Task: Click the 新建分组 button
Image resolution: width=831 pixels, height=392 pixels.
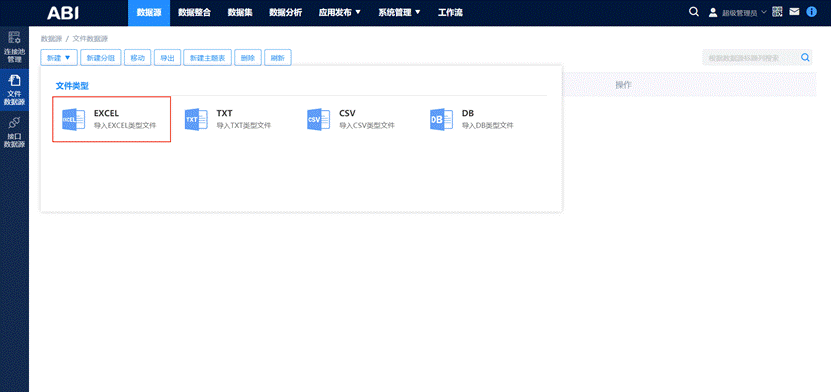Action: point(101,58)
